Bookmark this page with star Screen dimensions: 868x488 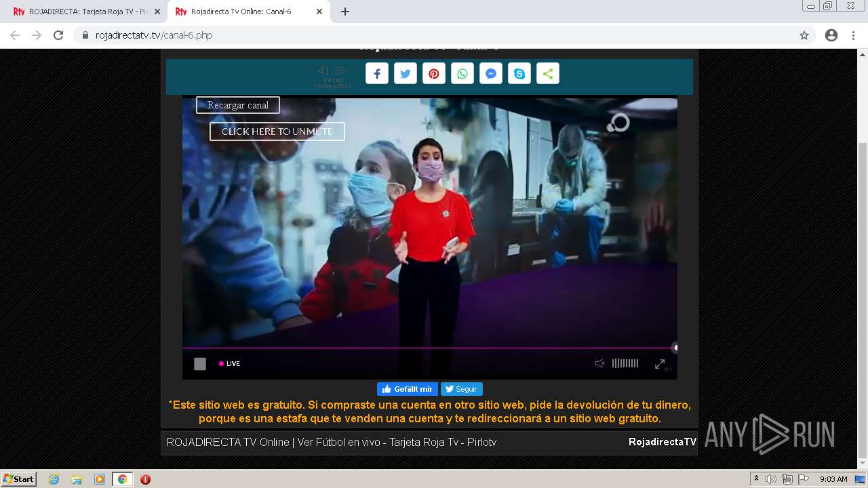(x=804, y=35)
